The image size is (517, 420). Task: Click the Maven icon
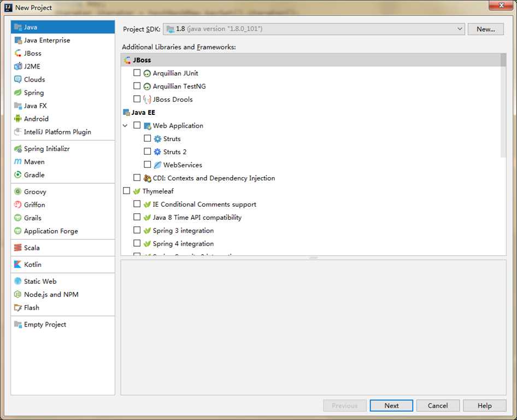pyautogui.click(x=18, y=162)
